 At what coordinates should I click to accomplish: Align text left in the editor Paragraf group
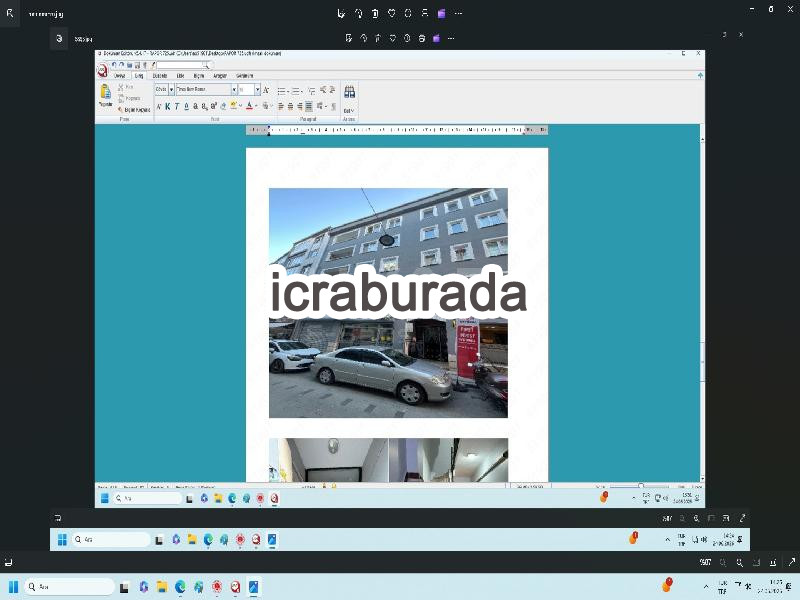coord(281,106)
